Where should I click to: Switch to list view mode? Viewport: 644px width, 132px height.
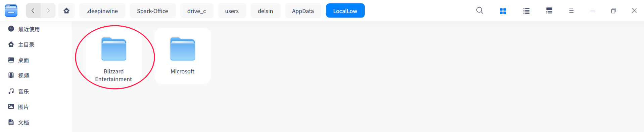click(526, 11)
